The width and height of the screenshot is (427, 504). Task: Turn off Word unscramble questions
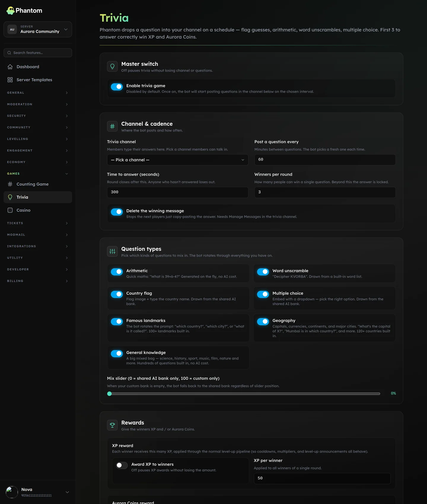click(x=263, y=272)
